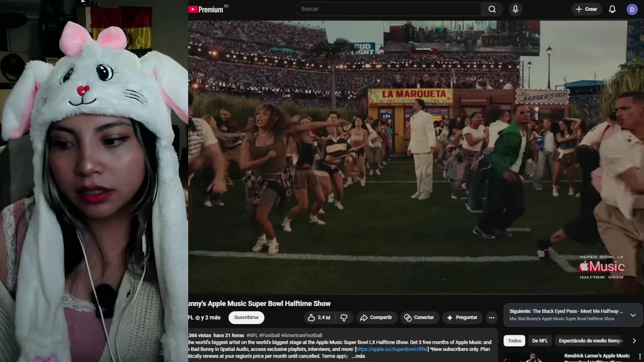Show next filter chips with arrow
The width and height of the screenshot is (644, 362).
(634, 340)
